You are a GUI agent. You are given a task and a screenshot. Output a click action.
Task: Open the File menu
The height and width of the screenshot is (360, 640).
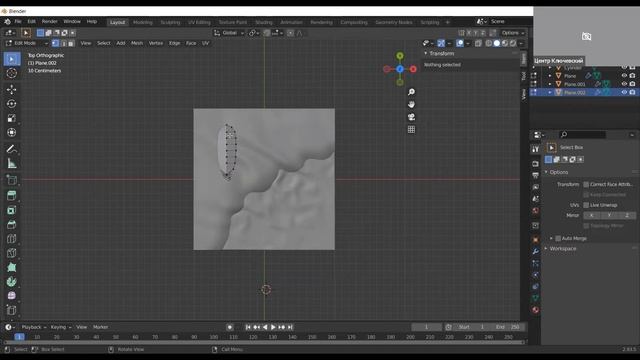point(18,22)
